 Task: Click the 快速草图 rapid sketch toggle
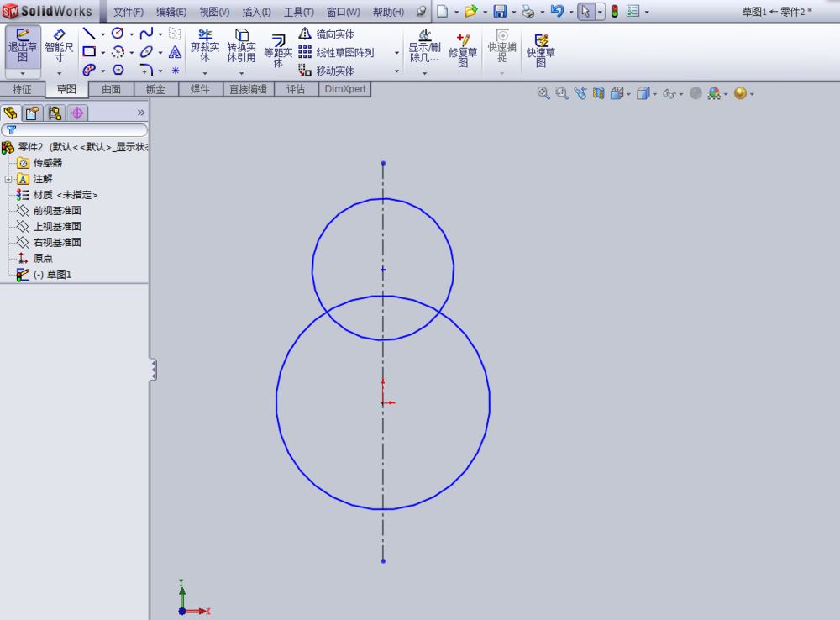click(x=540, y=50)
